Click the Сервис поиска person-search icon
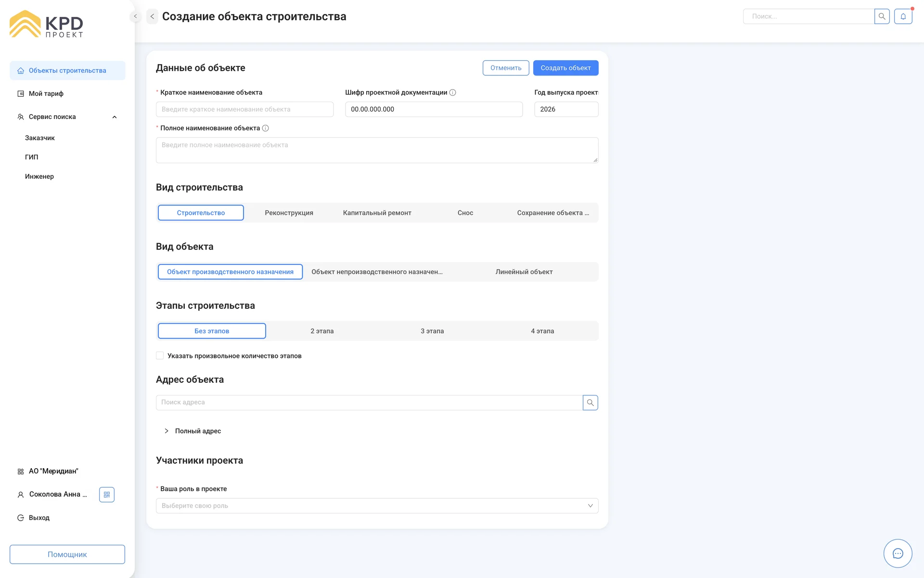 click(21, 117)
